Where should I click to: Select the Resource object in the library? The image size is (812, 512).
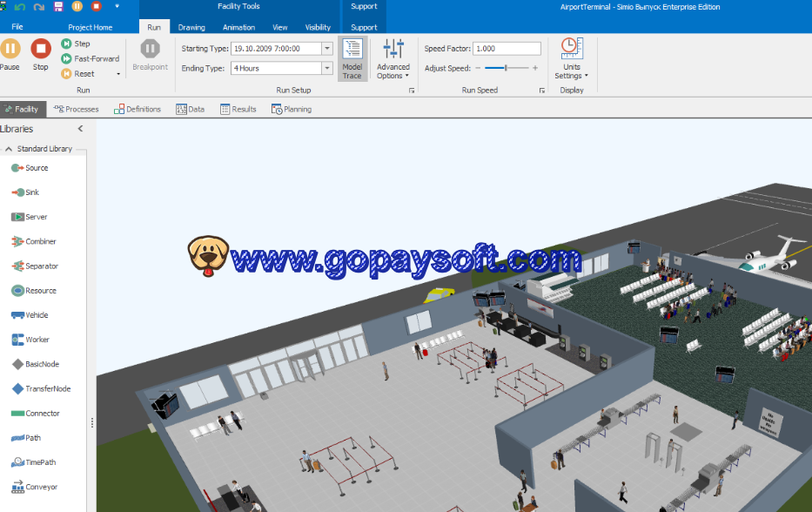[x=34, y=291]
